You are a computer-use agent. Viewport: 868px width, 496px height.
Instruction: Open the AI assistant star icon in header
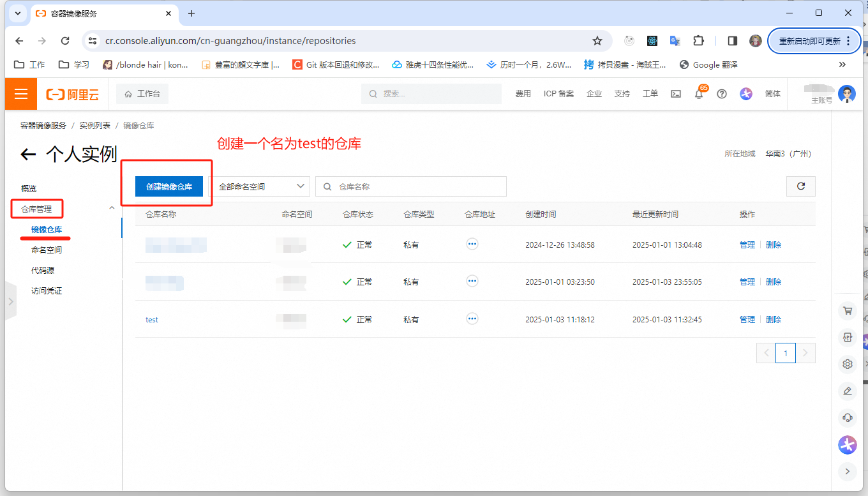pos(746,94)
